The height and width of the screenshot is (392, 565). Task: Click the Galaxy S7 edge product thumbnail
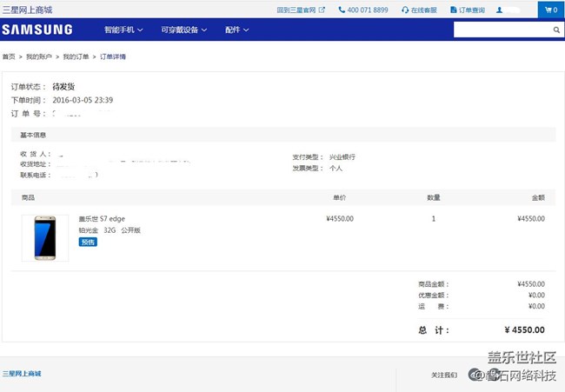pyautogui.click(x=45, y=238)
